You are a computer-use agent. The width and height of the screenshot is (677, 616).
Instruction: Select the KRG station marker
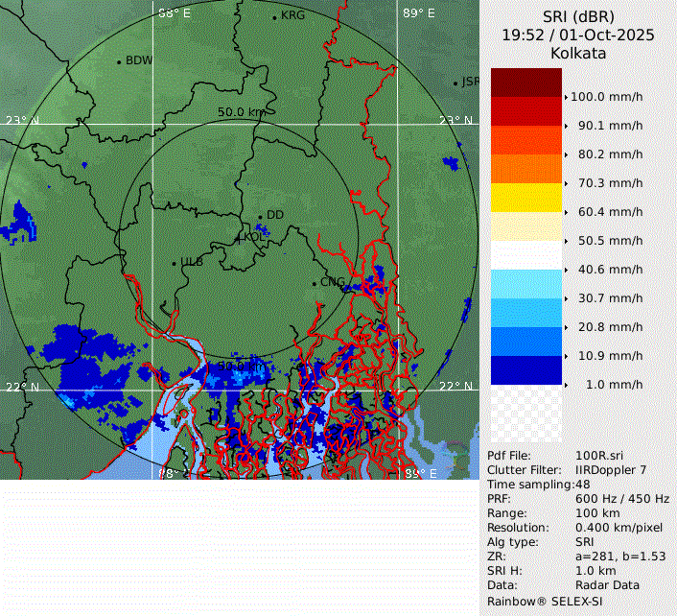(274, 17)
